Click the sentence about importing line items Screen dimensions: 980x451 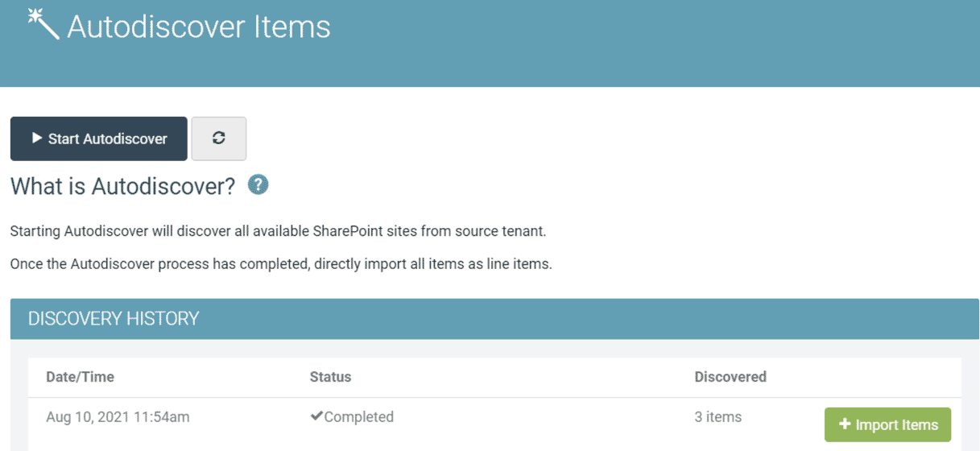(x=280, y=264)
